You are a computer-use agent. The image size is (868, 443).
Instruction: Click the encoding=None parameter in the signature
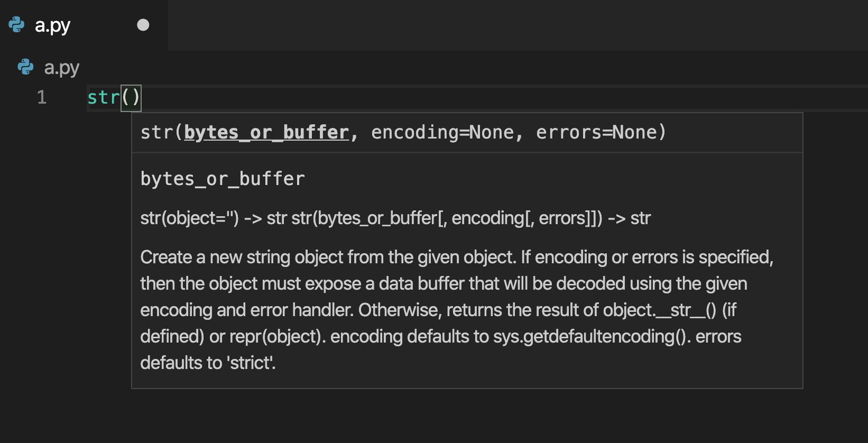(440, 132)
